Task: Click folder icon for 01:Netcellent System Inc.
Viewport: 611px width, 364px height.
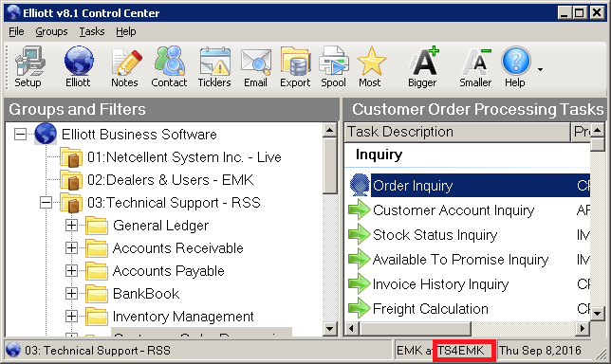Action: [x=71, y=157]
